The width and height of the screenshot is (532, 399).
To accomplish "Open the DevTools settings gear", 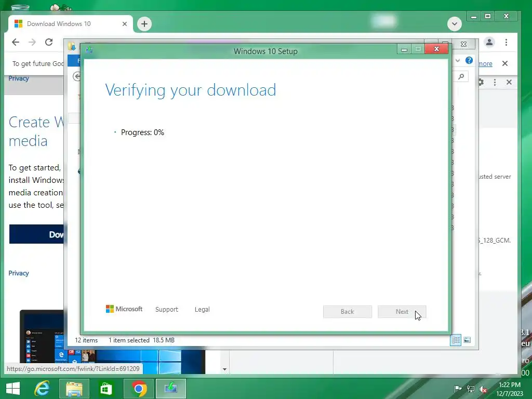I will point(481,82).
